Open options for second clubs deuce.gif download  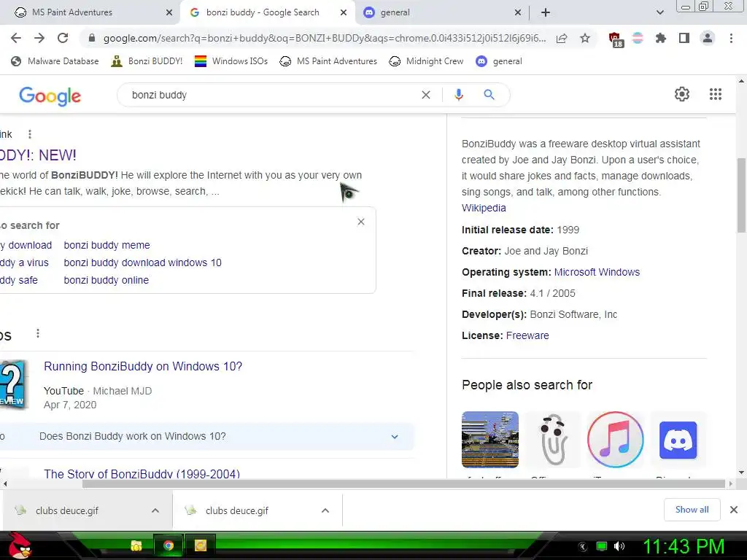[x=325, y=510]
